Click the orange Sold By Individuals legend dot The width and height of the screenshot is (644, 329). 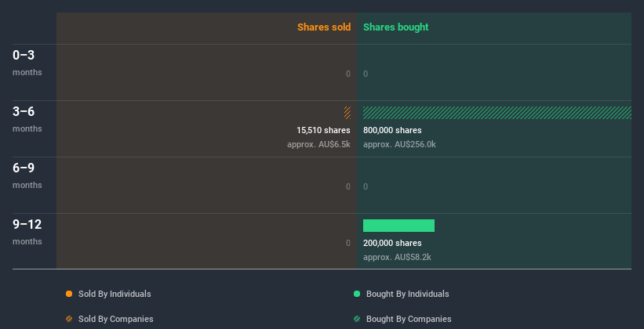point(69,294)
